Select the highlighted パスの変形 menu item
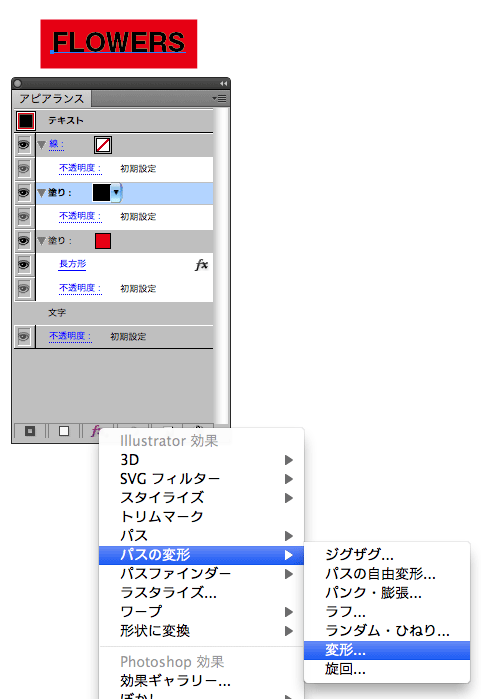The height and width of the screenshot is (699, 481). (x=201, y=555)
